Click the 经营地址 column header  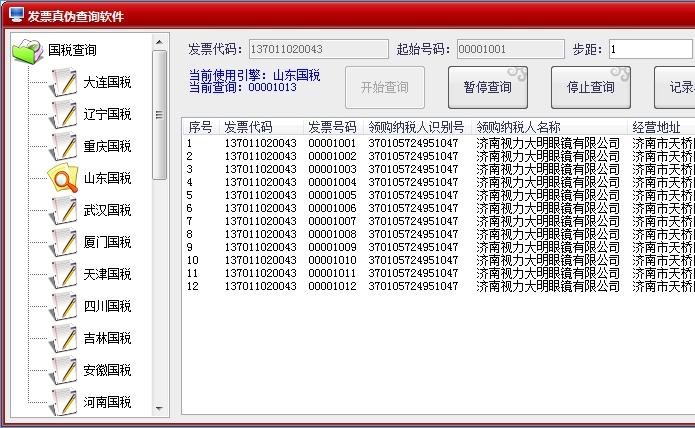pyautogui.click(x=661, y=128)
